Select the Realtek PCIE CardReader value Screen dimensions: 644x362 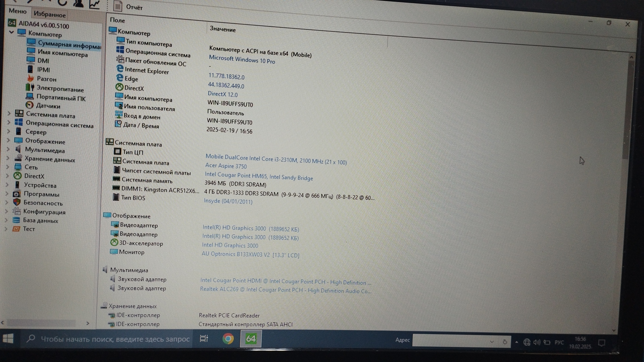229,315
